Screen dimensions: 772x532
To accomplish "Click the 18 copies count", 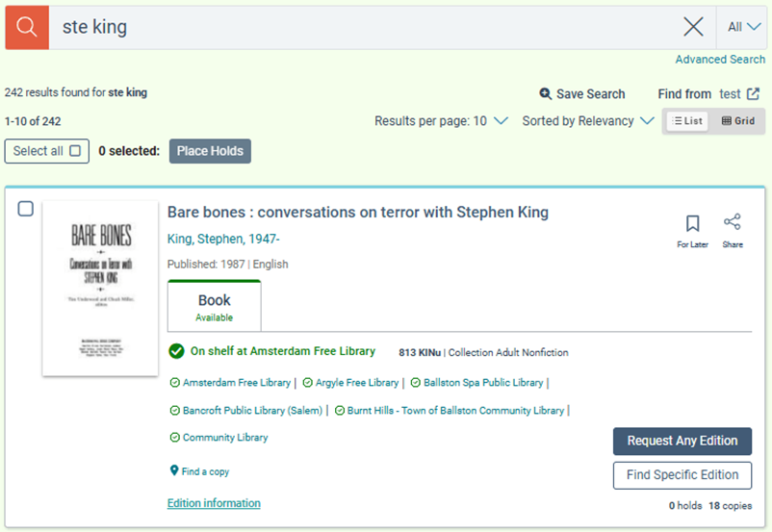I will (731, 506).
